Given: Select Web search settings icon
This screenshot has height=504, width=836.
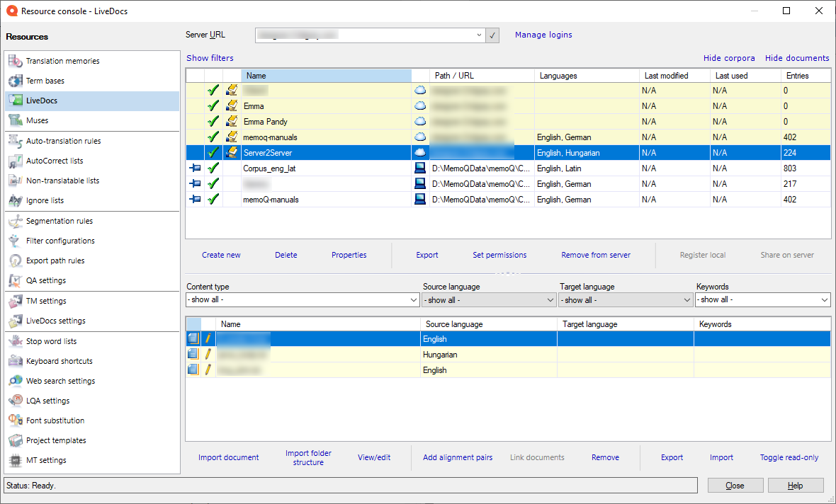Looking at the screenshot, I should click(x=16, y=381).
